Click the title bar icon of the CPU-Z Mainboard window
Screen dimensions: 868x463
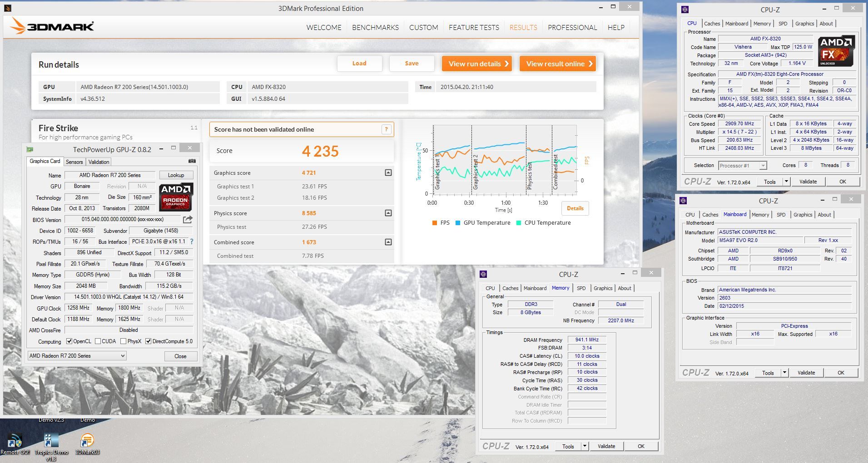pyautogui.click(x=683, y=201)
